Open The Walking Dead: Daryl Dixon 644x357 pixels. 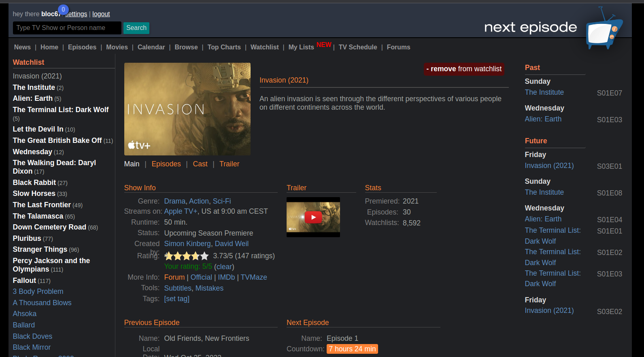(54, 167)
